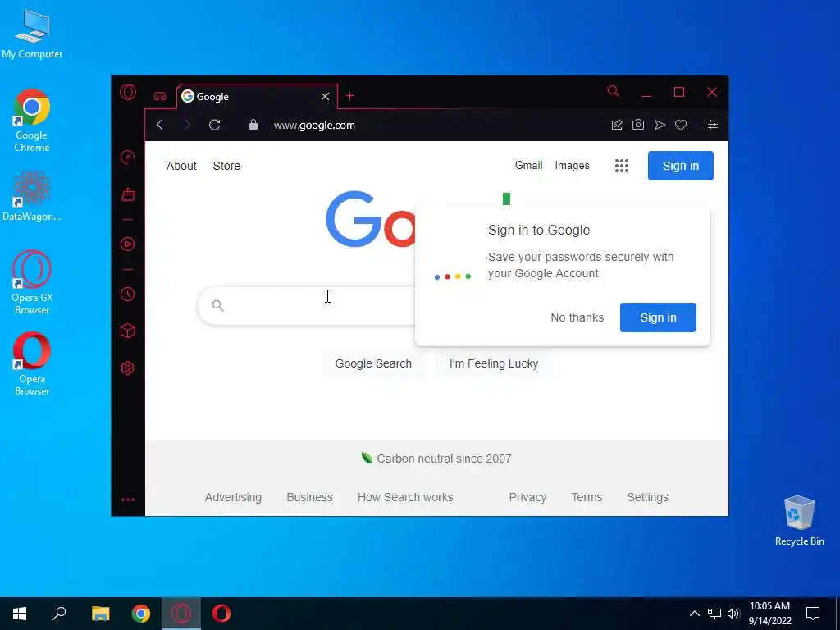Open Gmail link
The image size is (840, 630).
[529, 165]
